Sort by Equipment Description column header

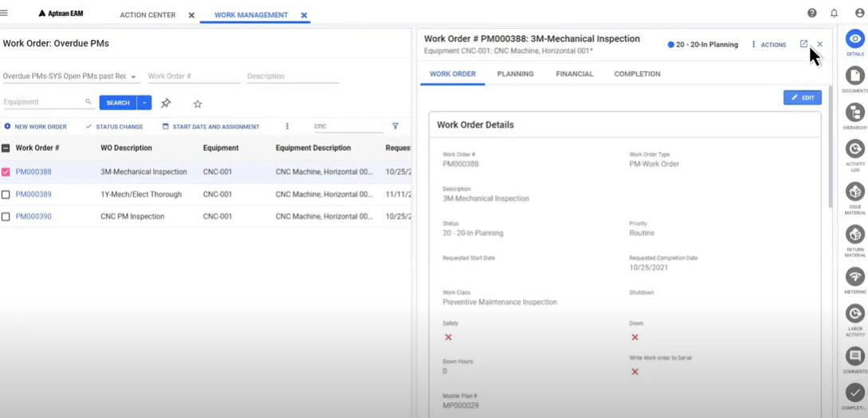pyautogui.click(x=313, y=148)
